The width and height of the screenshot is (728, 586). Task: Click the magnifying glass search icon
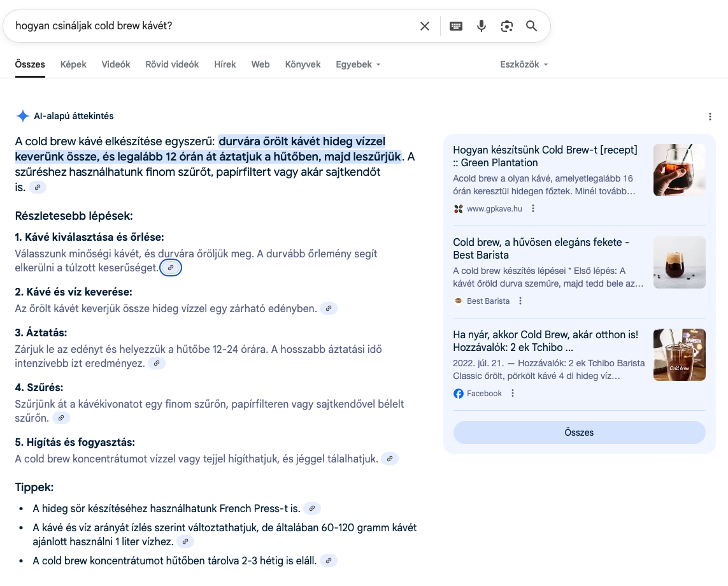click(531, 26)
